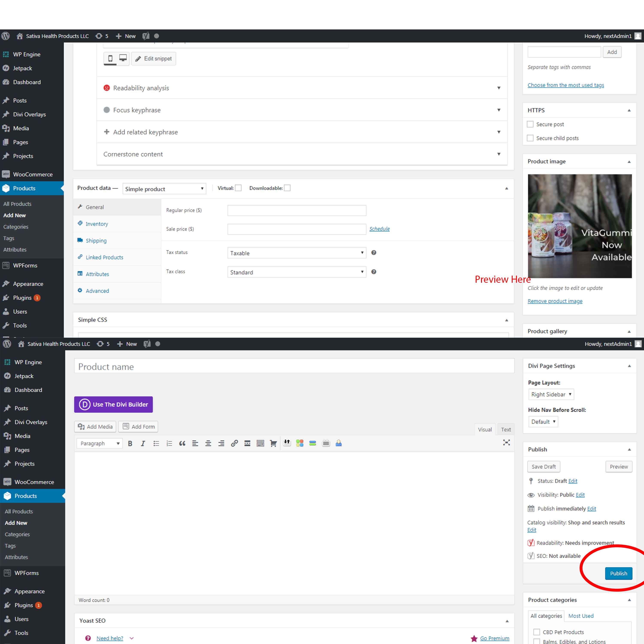The image size is (644, 644).
Task: Open the Hide Nav Before Scroll dropdown
Action: click(x=543, y=422)
